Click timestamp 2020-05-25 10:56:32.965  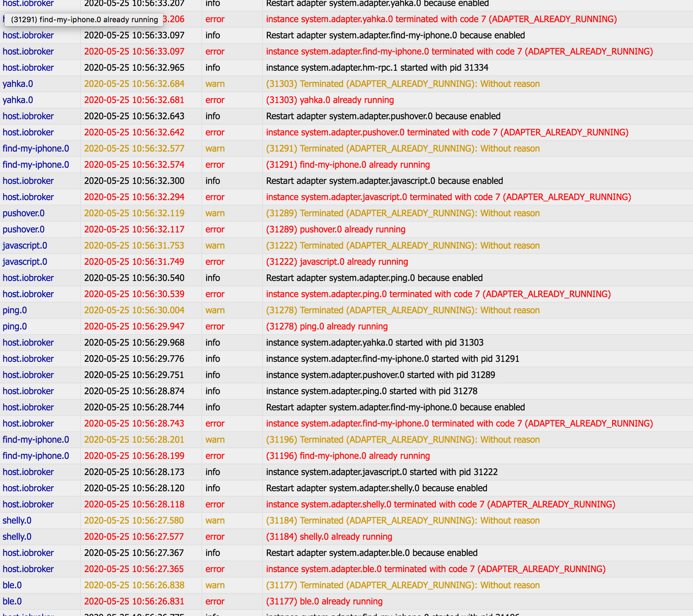coord(135,68)
